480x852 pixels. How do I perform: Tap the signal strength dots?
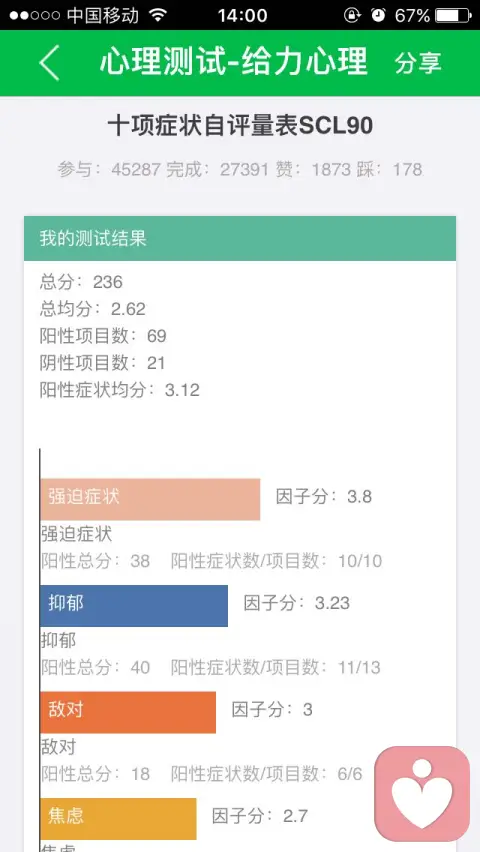click(34, 16)
